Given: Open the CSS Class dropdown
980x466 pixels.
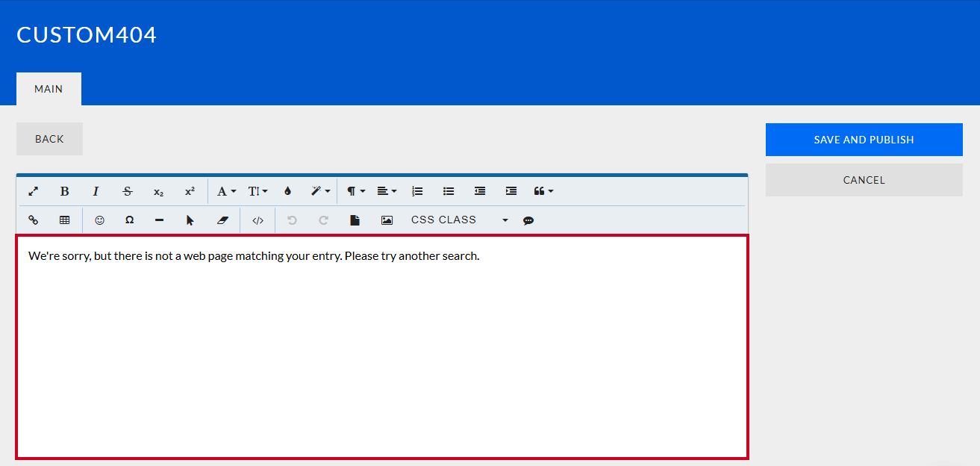Looking at the screenshot, I should pyautogui.click(x=459, y=220).
